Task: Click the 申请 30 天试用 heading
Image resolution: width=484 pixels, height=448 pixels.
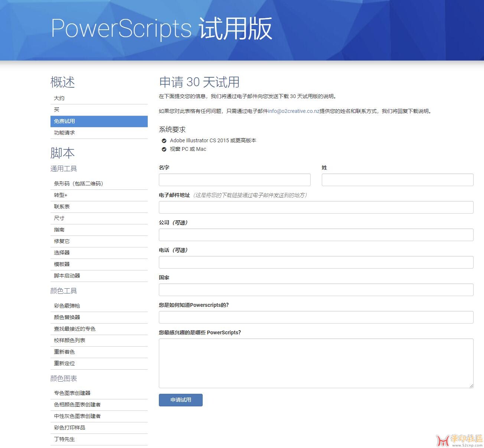Action: point(199,82)
